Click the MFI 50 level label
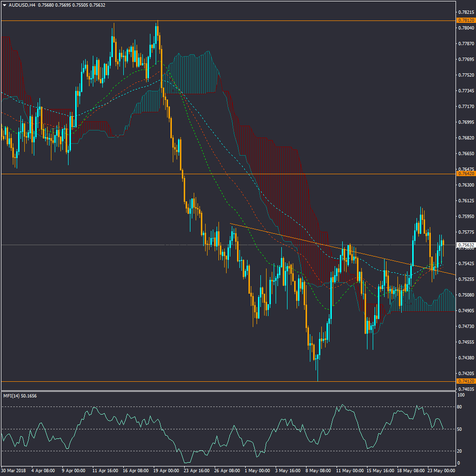 460,429
